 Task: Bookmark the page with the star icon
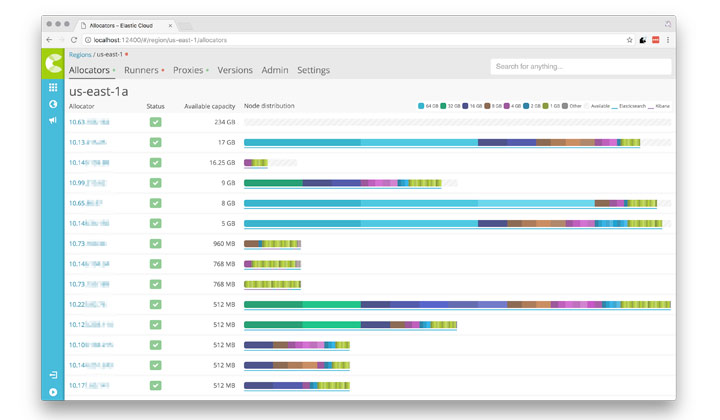(x=629, y=40)
